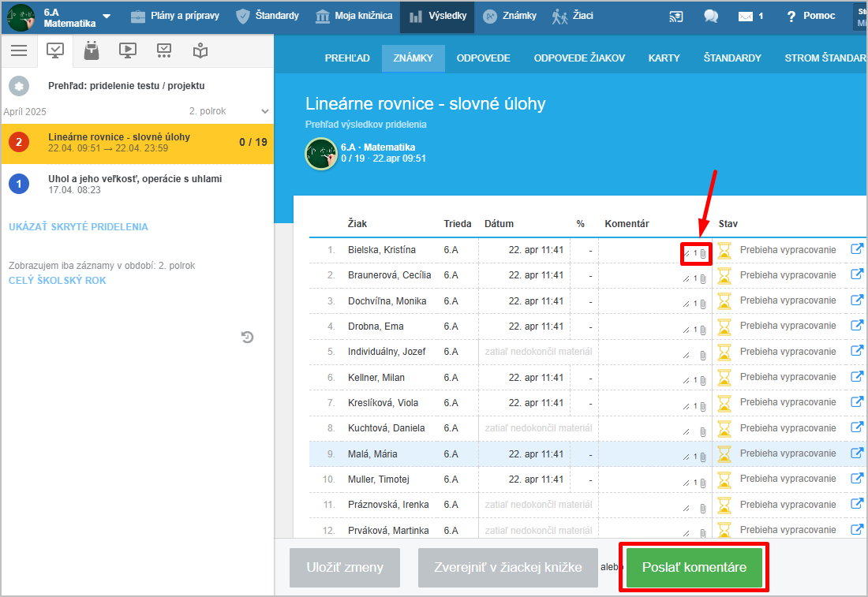Open Drobna, Ema's external-link icon
The height and width of the screenshot is (597, 868).
pyautogui.click(x=857, y=326)
